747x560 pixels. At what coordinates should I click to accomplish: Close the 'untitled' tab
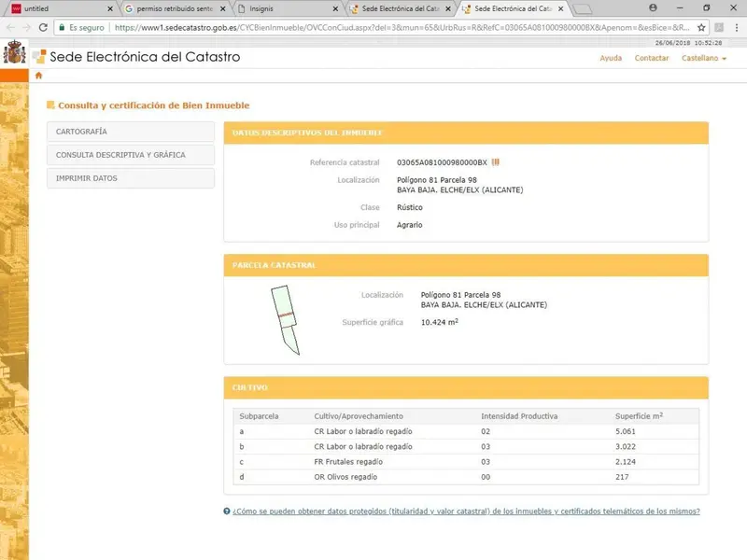[110, 8]
